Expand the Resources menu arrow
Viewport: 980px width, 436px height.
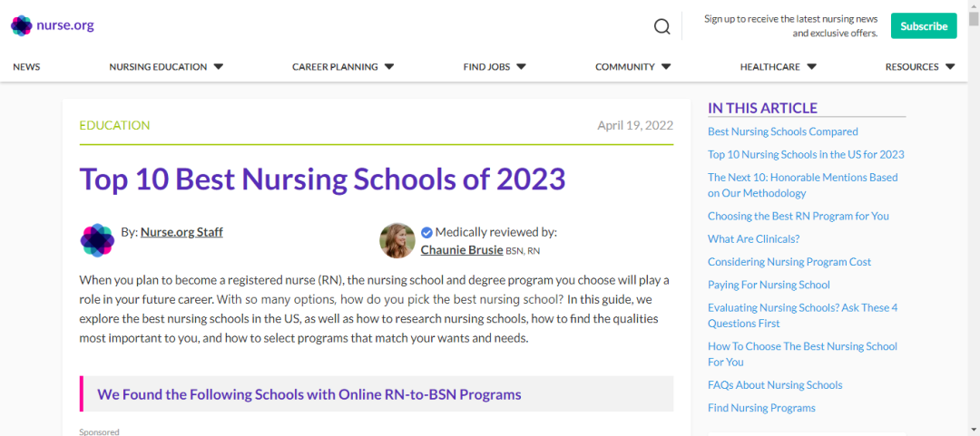[950, 66]
